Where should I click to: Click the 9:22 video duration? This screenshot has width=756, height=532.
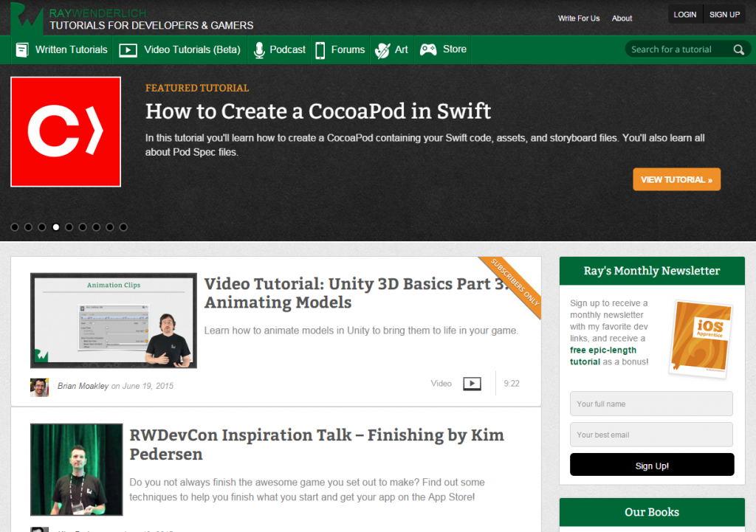pyautogui.click(x=512, y=384)
